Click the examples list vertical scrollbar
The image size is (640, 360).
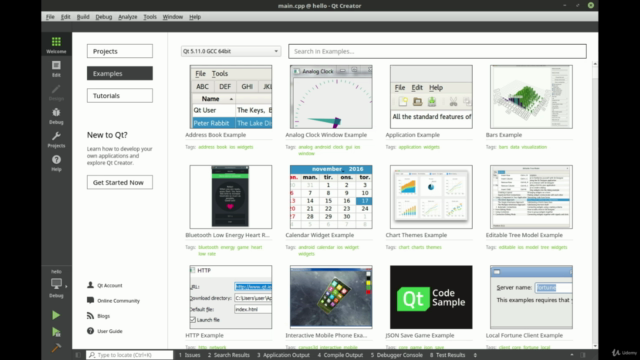(x=595, y=206)
